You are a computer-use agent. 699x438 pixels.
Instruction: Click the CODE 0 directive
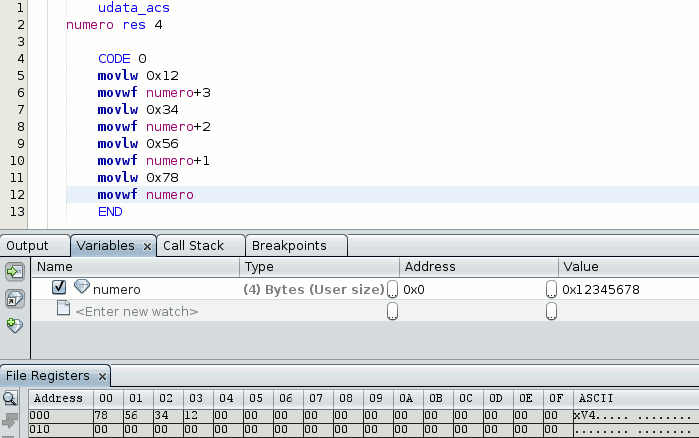coord(122,59)
